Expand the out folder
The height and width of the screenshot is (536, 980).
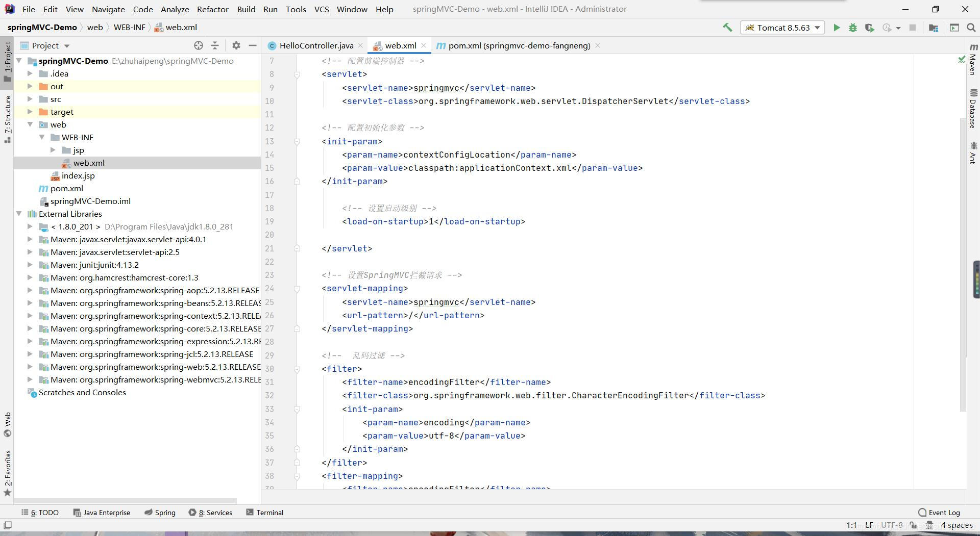point(30,86)
